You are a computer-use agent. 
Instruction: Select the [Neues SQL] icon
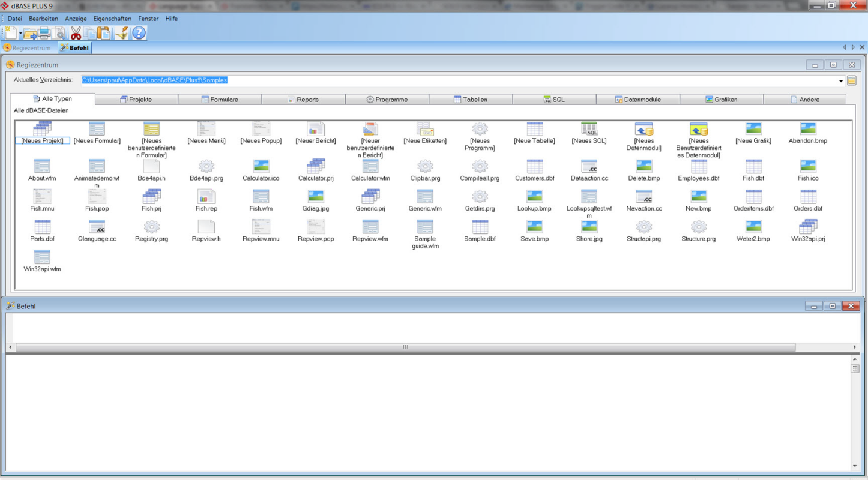click(589, 128)
